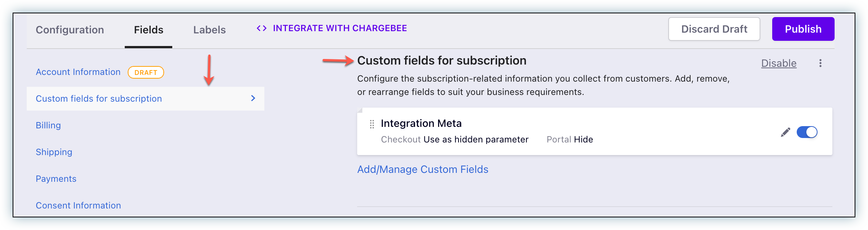Open the Billing fields section
Viewport: 868px width, 230px height.
click(48, 125)
